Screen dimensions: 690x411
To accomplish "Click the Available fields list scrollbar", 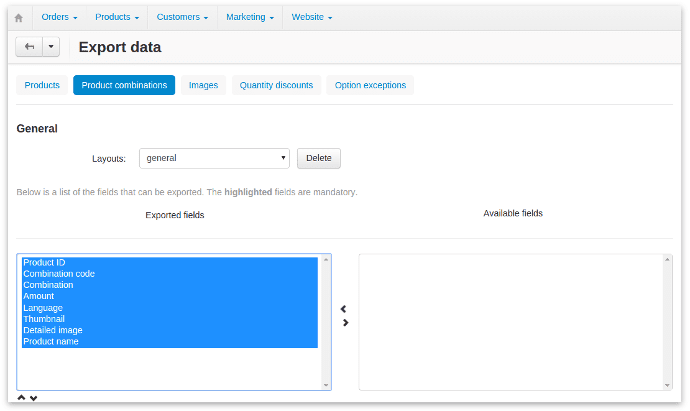I will coord(667,321).
